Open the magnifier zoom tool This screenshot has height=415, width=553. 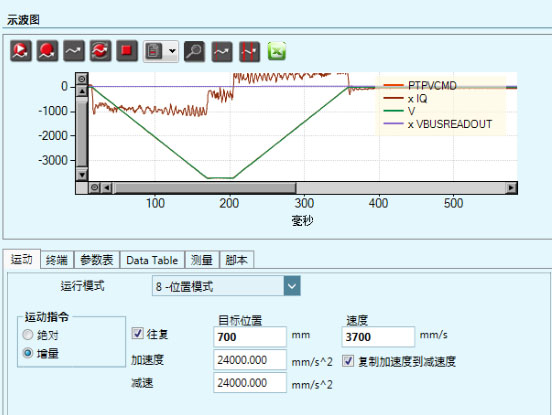pos(194,51)
